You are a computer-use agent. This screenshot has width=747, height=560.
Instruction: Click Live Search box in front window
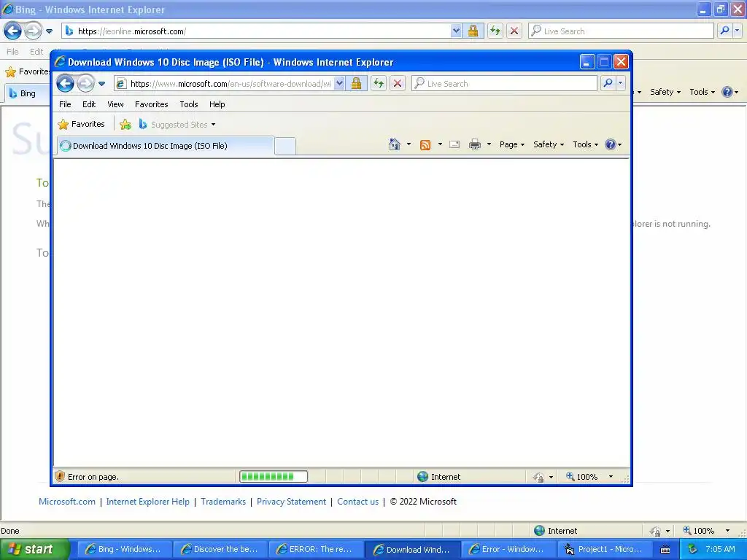point(504,83)
